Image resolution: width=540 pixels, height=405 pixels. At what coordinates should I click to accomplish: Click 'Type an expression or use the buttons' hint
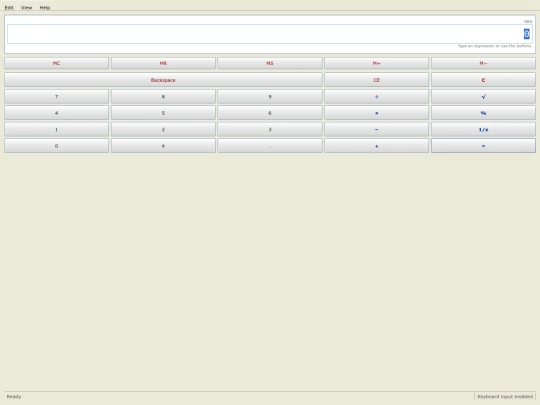[x=495, y=46]
